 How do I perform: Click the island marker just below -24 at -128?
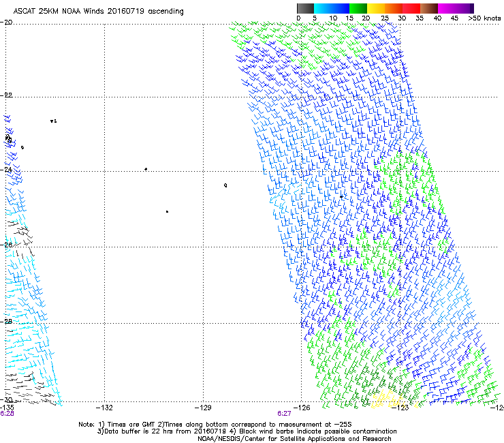[x=225, y=185]
